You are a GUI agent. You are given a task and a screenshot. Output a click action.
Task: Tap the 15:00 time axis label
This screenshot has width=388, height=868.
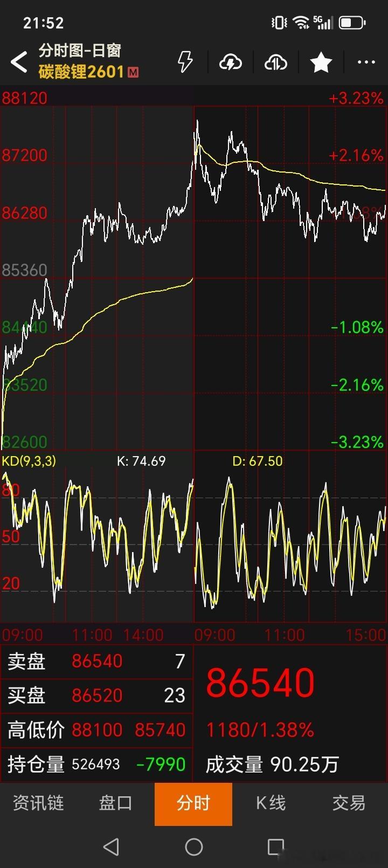click(365, 635)
